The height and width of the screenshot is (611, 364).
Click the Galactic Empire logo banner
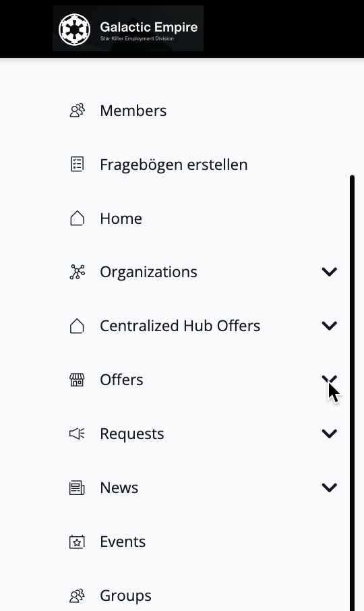(x=128, y=28)
